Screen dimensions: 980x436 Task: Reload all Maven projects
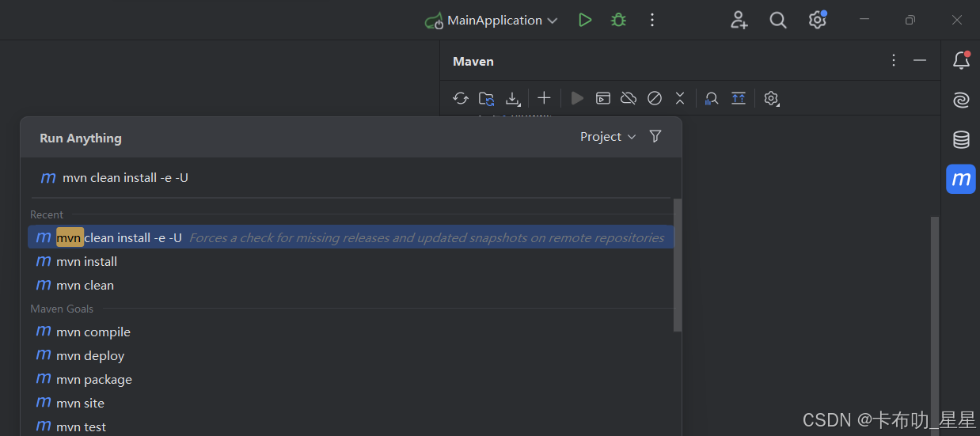461,98
